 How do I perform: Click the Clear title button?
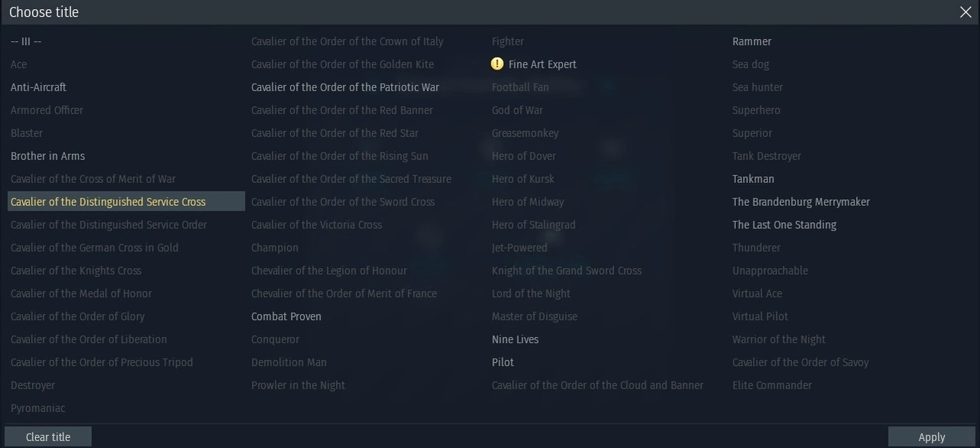click(48, 437)
